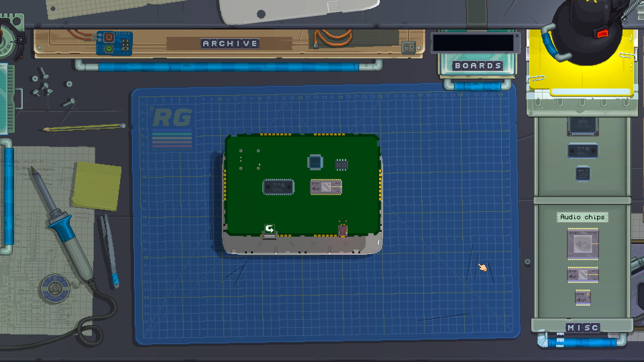Screen dimensions: 644x362
Task: Pick the smallest audio chip in drawer
Action: pos(583,298)
